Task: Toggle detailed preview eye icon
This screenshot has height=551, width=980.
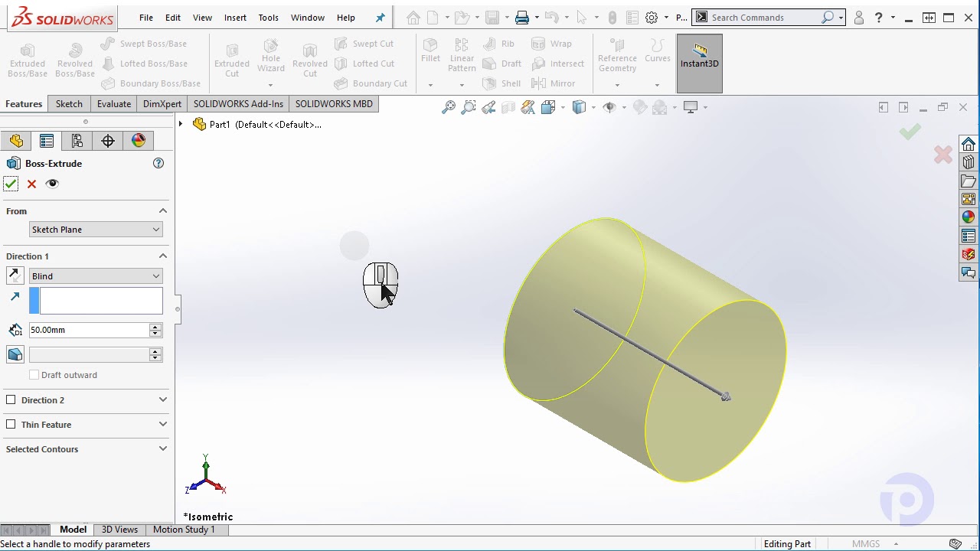Action: point(52,184)
